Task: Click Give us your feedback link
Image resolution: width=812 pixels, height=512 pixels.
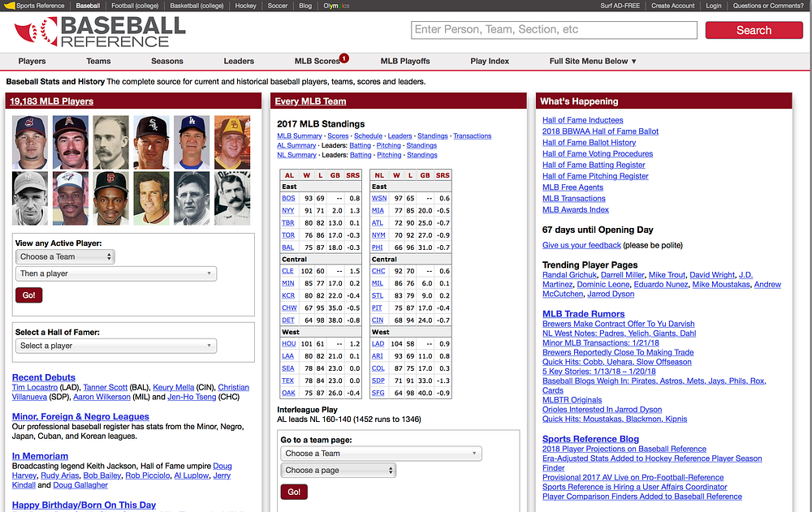Action: 581,245
